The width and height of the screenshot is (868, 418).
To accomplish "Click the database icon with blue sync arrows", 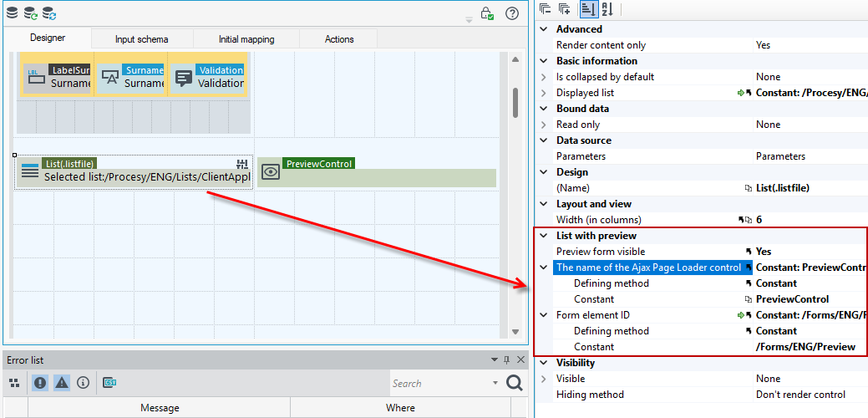I will [50, 13].
